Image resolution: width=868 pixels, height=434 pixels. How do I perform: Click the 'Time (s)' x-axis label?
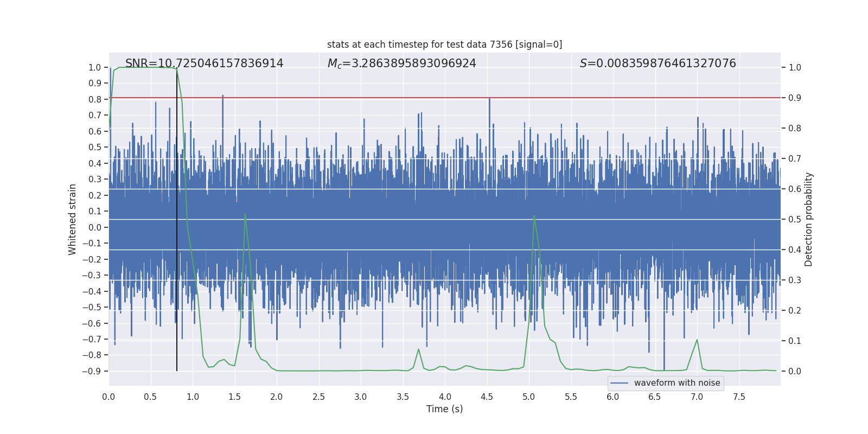coord(444,409)
